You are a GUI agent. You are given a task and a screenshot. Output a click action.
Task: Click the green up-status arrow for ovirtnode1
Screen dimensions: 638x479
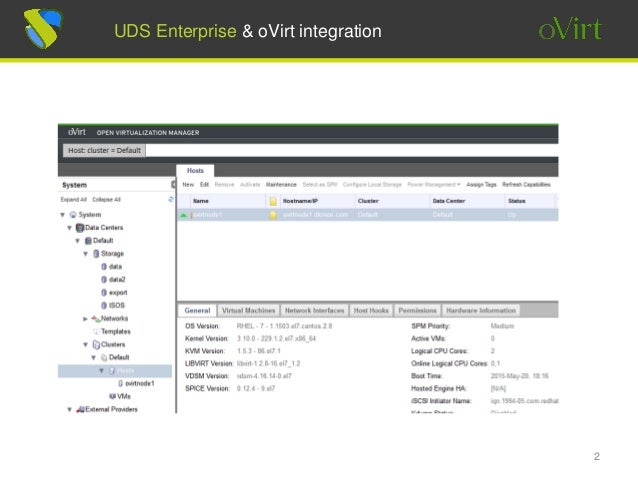[x=184, y=215]
